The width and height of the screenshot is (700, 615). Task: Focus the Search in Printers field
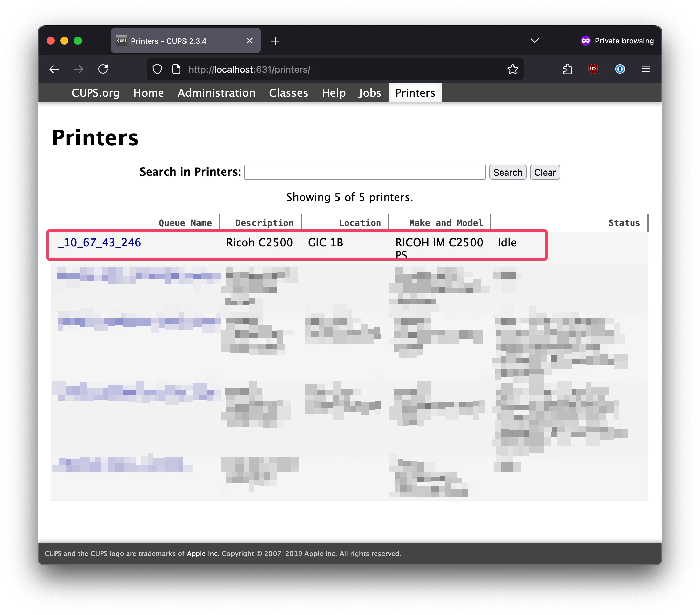365,172
